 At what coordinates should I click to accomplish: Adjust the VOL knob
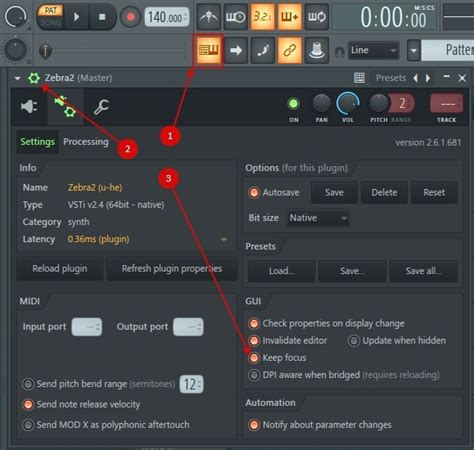tap(347, 104)
